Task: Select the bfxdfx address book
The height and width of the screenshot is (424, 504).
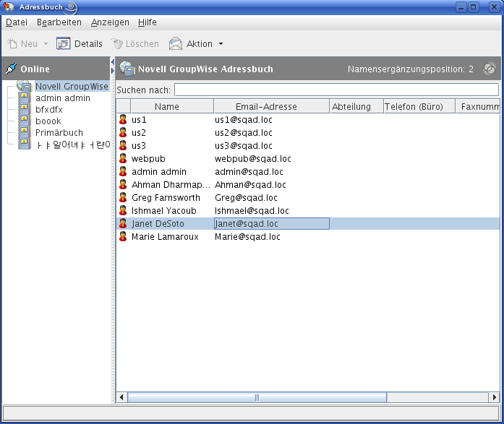Action: point(49,110)
